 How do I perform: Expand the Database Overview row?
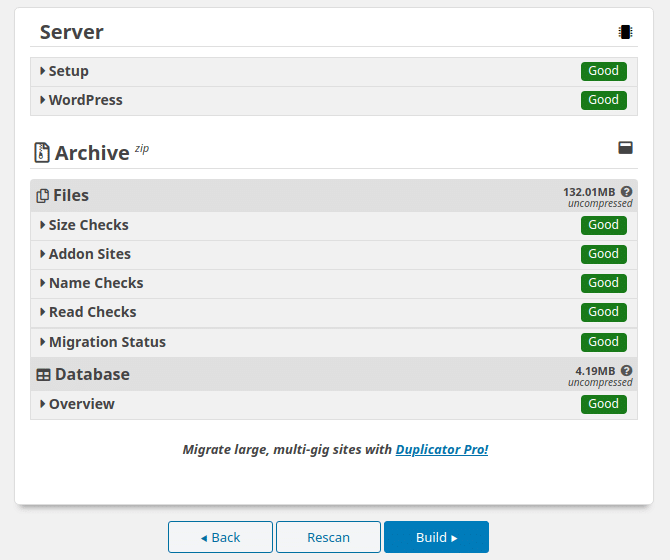tap(80, 404)
